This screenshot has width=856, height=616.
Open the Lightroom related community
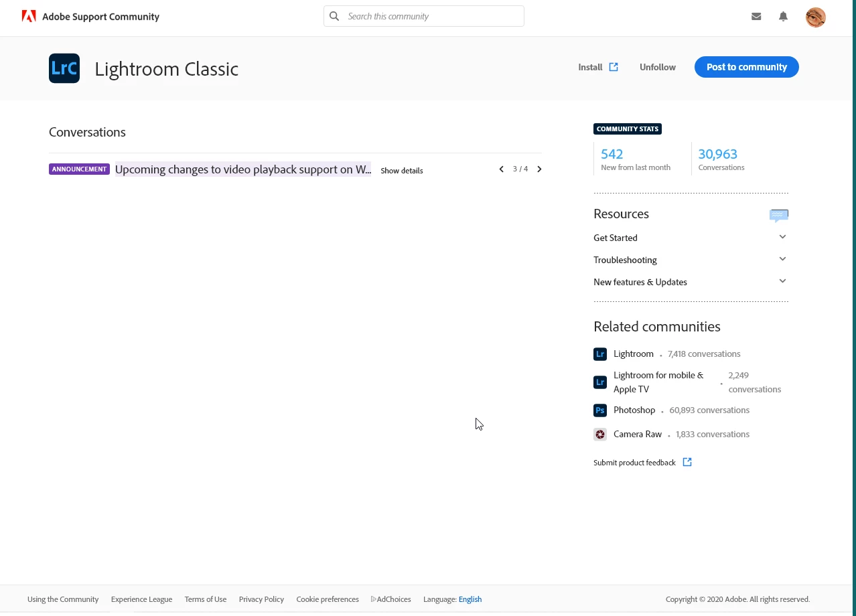pos(634,354)
